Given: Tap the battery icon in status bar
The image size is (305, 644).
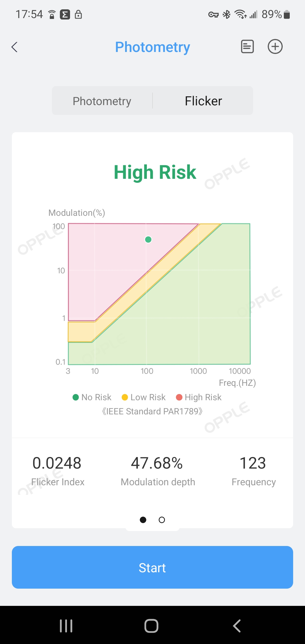Looking at the screenshot, I should point(287,14).
